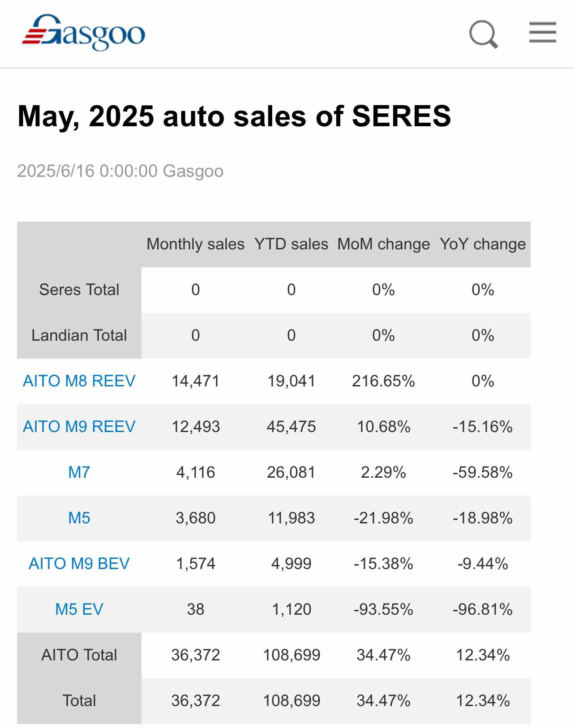Image resolution: width=575 pixels, height=728 pixels.
Task: Open the search magnifier icon
Action: [484, 34]
